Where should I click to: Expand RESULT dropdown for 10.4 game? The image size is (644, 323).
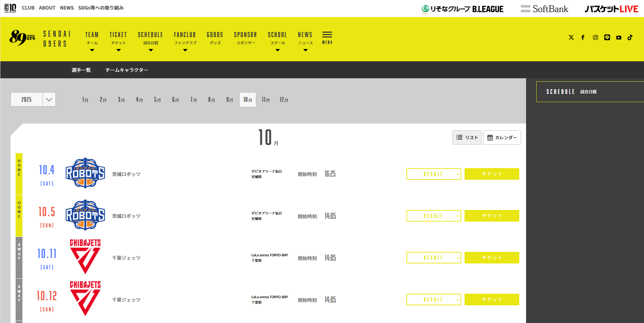pyautogui.click(x=434, y=174)
